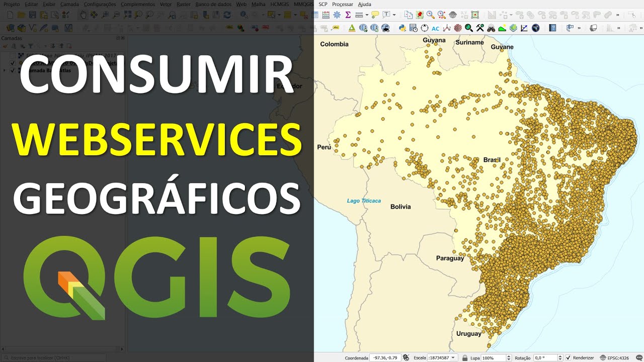Click the Rotação value field
The height and width of the screenshot is (362, 644).
[x=545, y=357]
